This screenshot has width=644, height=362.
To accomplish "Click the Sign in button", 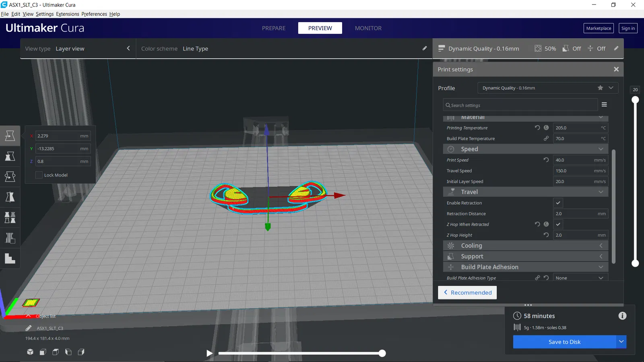I will click(628, 28).
